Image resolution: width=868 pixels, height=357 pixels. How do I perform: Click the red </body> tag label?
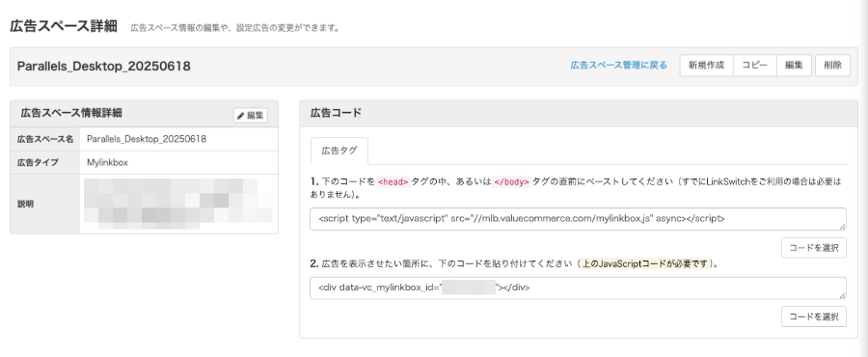click(511, 182)
